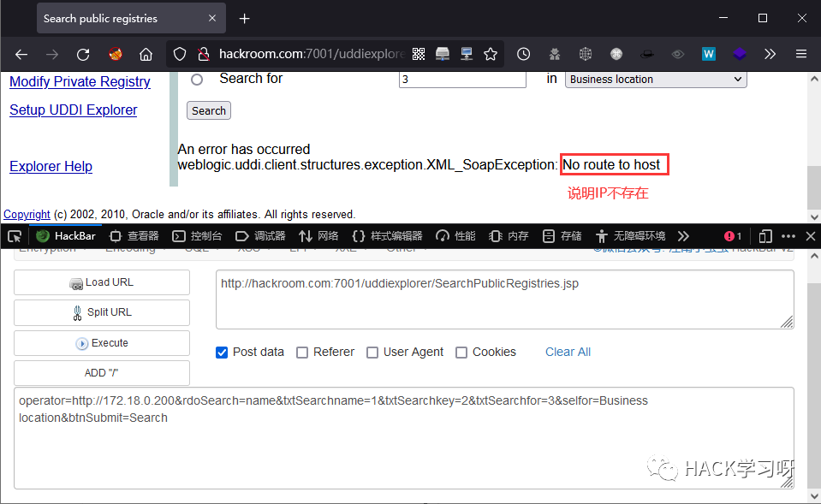The height and width of the screenshot is (504, 821).
Task: Pick an element with the inspector picker
Action: (x=15, y=236)
